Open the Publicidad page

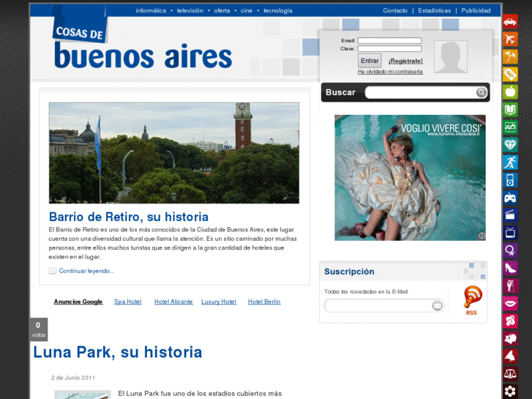(476, 10)
